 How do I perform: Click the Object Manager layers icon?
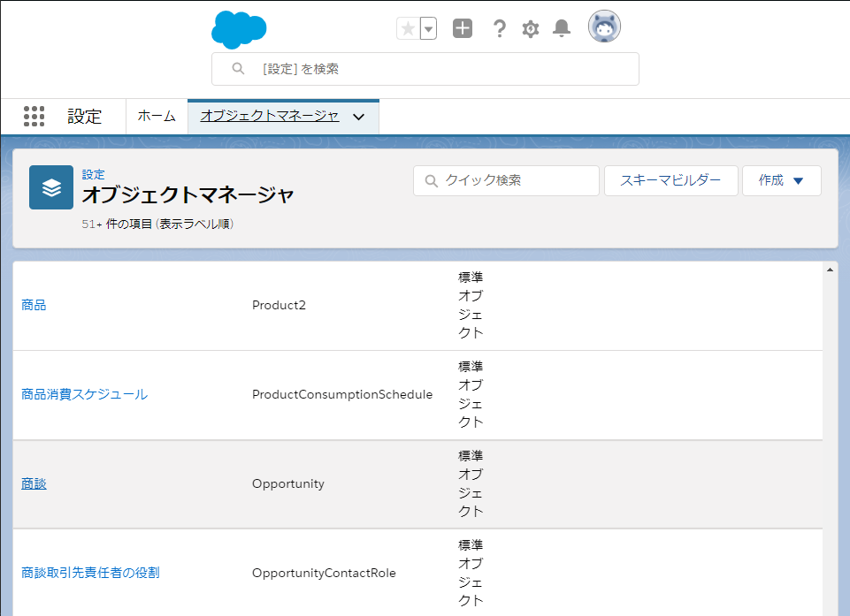pyautogui.click(x=51, y=187)
